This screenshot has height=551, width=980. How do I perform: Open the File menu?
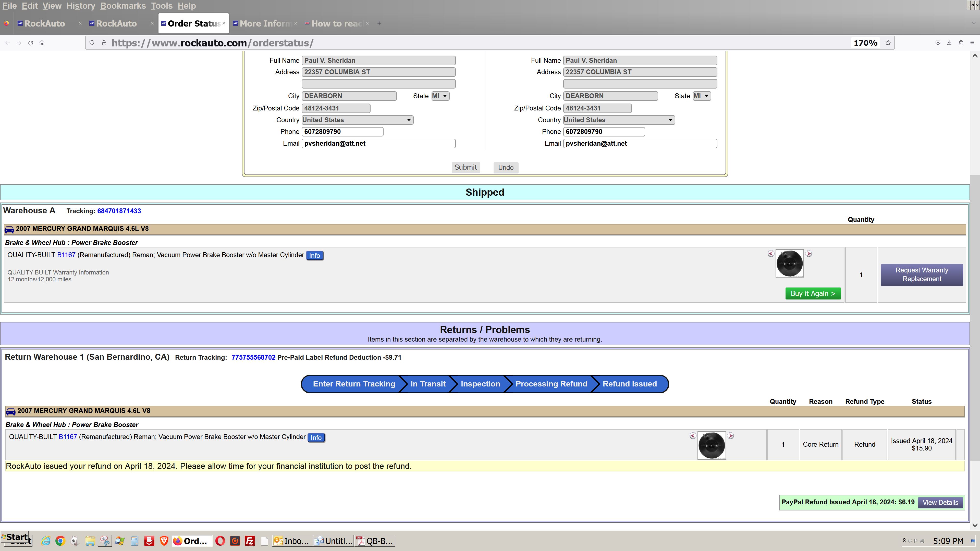coord(9,6)
